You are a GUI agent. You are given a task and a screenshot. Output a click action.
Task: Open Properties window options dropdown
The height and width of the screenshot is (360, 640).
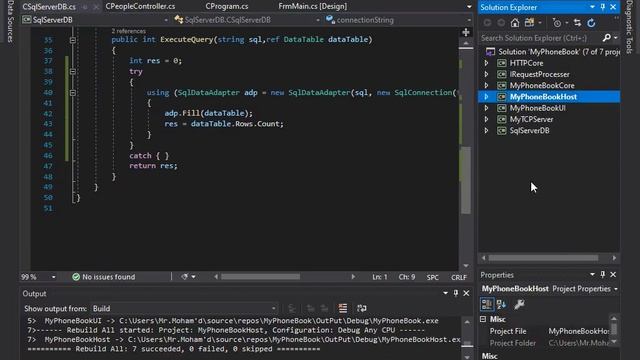[x=592, y=275]
